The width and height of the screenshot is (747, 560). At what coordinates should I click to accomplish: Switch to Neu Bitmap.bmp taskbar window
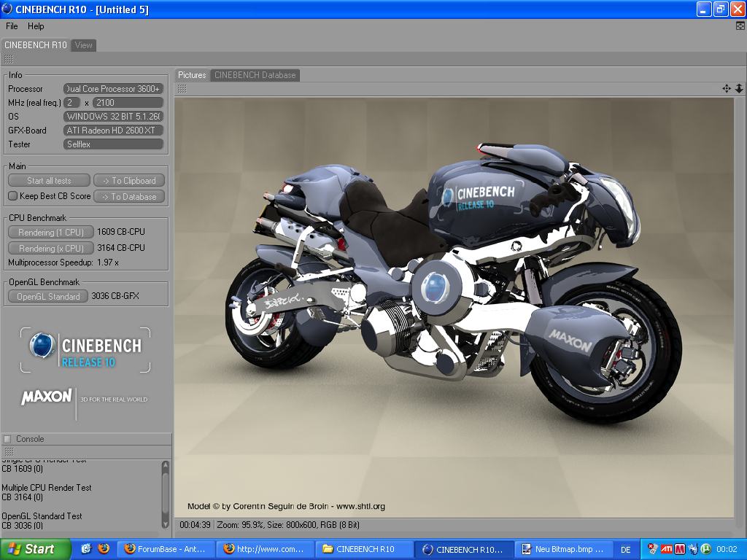click(x=562, y=549)
